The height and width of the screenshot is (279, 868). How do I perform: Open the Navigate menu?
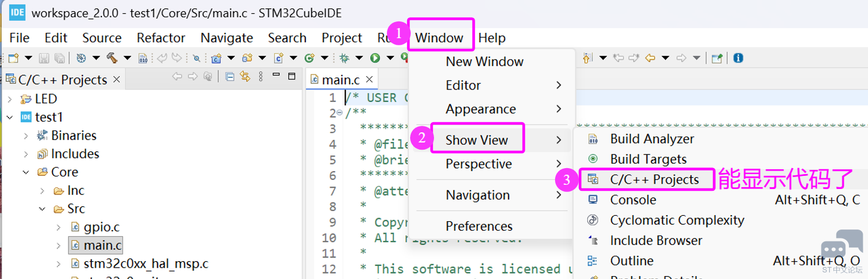point(227,38)
